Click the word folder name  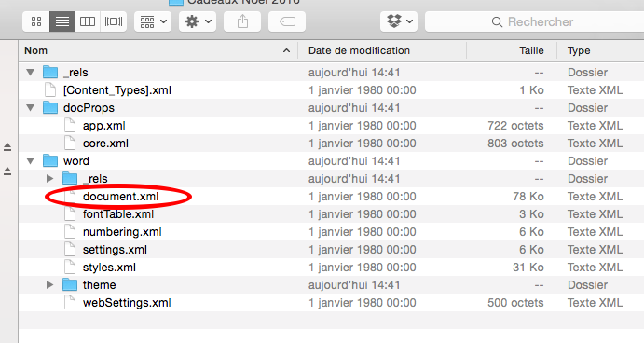point(76,161)
